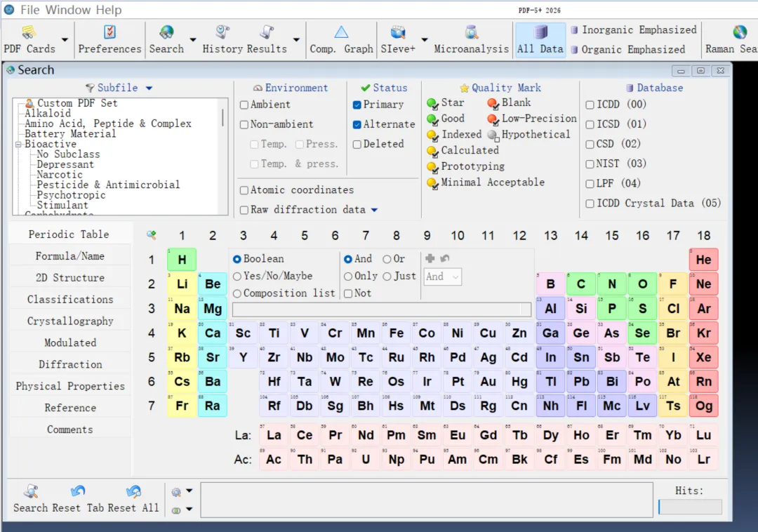
Task: Select the Og element button
Action: coord(703,406)
